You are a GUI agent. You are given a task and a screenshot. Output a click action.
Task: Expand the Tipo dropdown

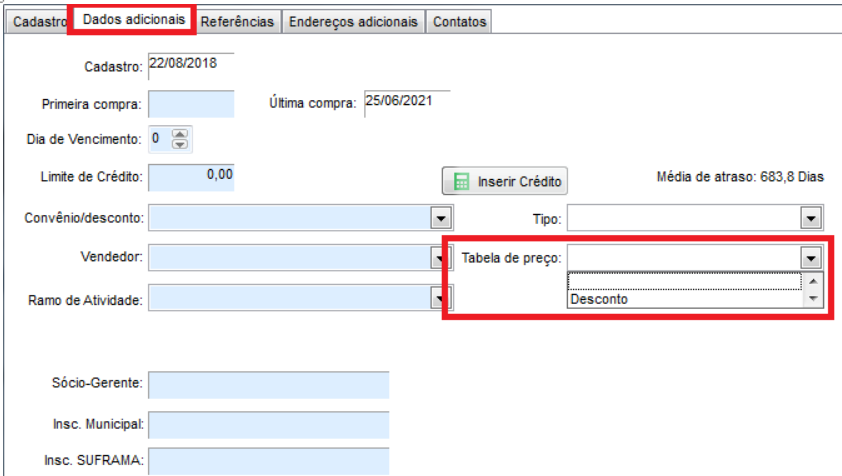click(810, 218)
